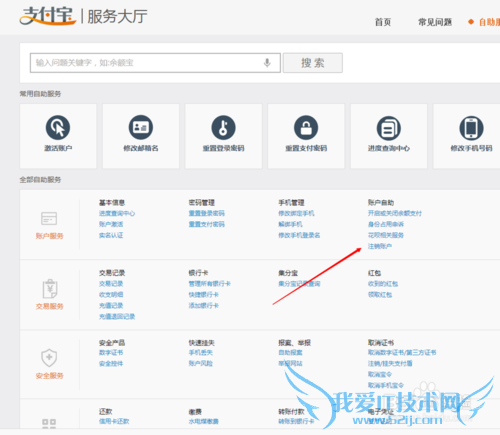Screen dimensions: 500x435
Task: Click the 搜索 button
Action: [313, 63]
